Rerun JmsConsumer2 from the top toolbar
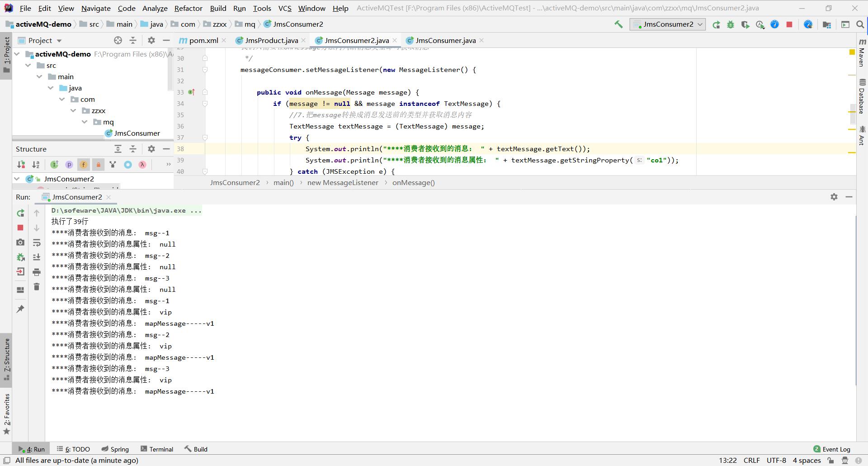The image size is (868, 466). point(716,24)
